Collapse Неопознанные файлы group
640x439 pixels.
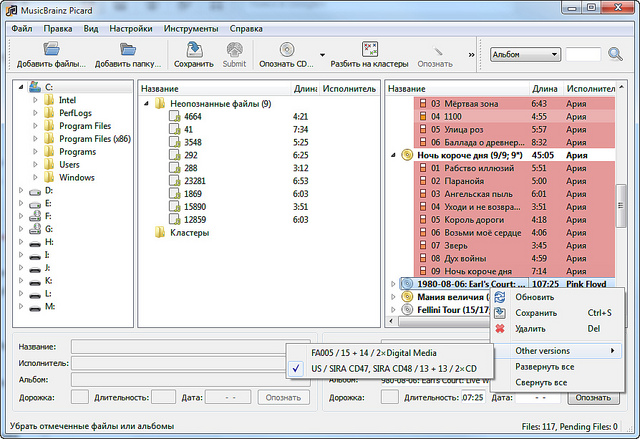pos(146,104)
